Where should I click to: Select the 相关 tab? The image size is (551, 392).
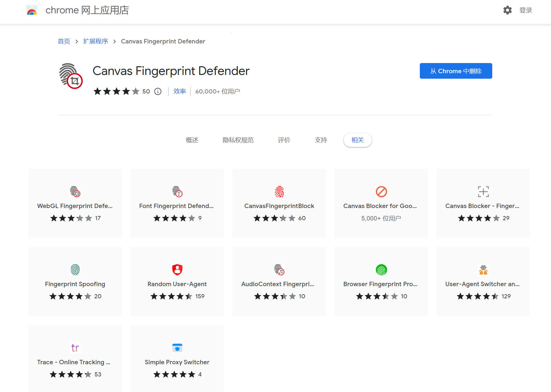point(358,140)
